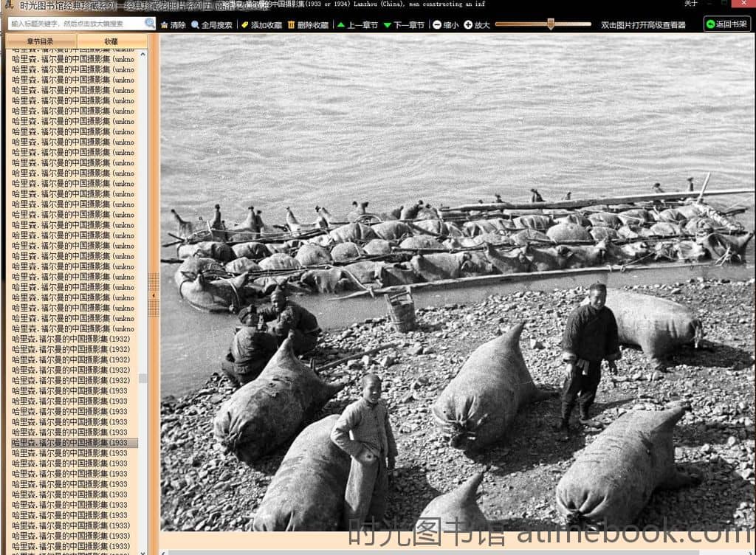Screen dimensions: 756x555
Task: Select the highlighted (1933) chapter list entry
Action: [70, 443]
